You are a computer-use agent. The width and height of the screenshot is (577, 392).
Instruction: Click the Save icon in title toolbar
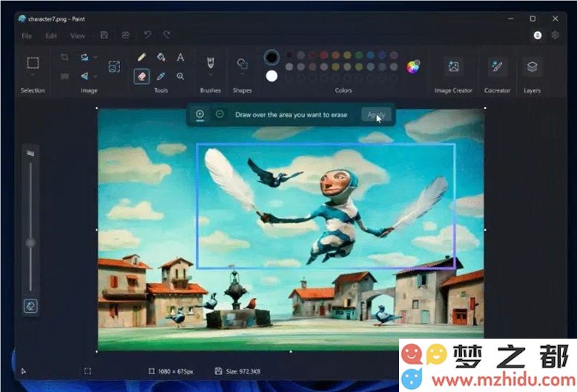point(104,35)
